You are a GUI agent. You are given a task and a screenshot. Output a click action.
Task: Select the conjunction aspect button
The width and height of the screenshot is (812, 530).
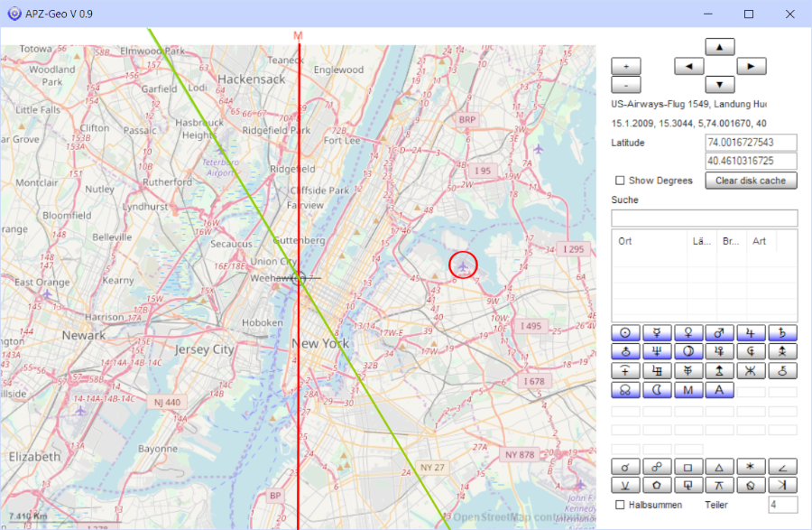click(625, 467)
